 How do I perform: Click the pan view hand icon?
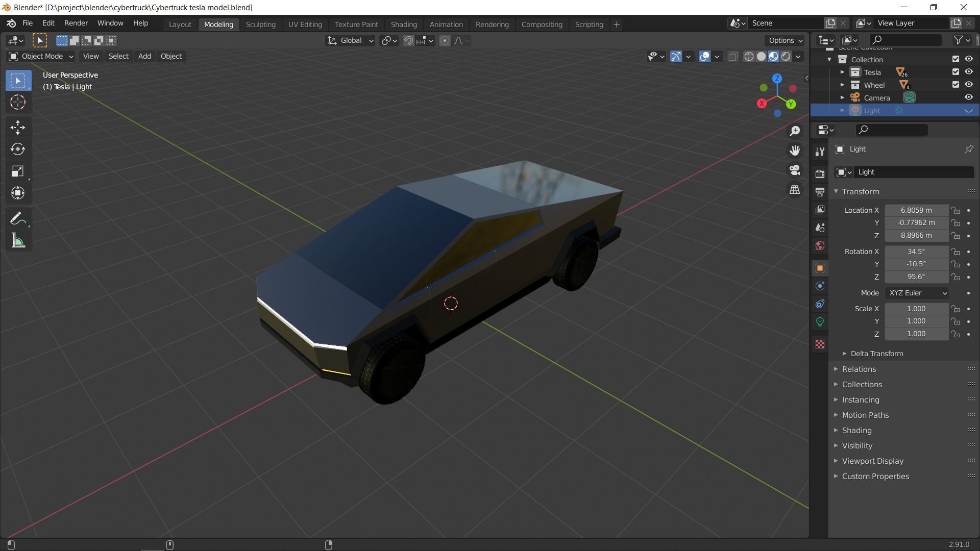coord(795,151)
